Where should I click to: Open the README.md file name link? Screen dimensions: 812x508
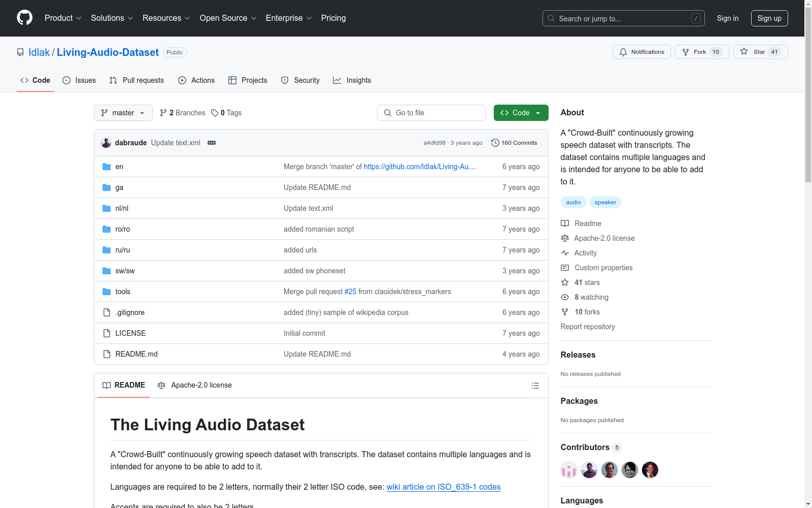tap(137, 354)
